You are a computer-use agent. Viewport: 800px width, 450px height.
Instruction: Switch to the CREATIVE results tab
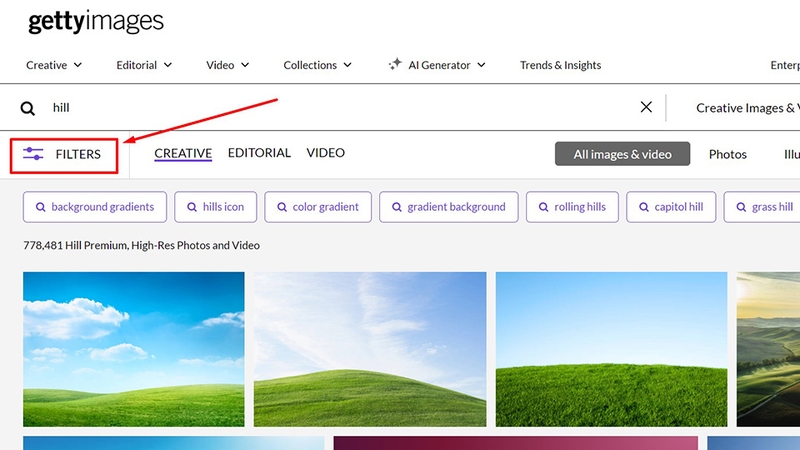coord(183,153)
